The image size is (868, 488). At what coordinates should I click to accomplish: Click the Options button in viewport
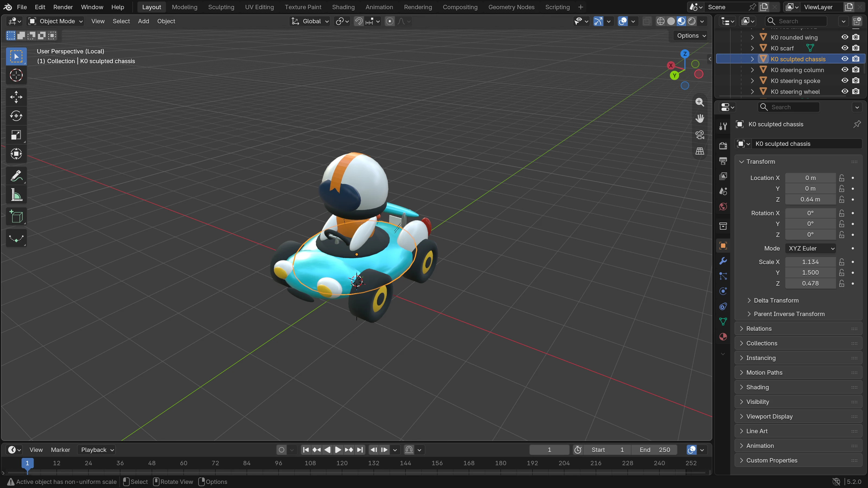pos(691,36)
